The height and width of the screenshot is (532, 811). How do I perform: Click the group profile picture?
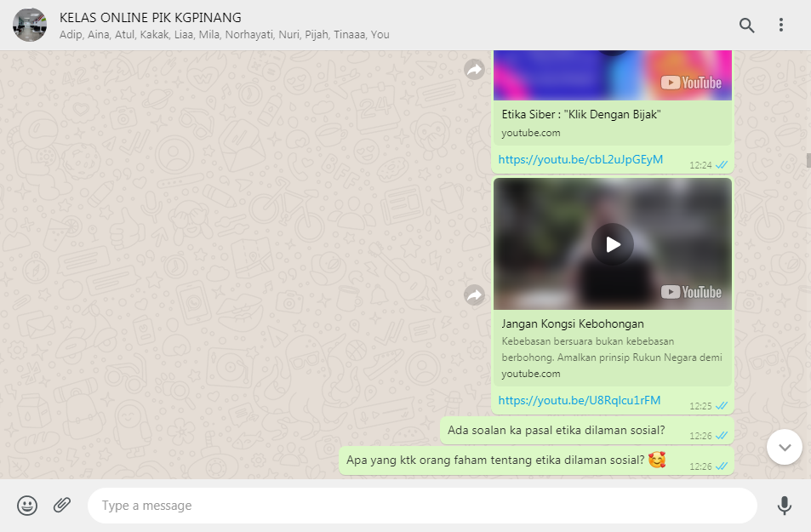point(30,26)
